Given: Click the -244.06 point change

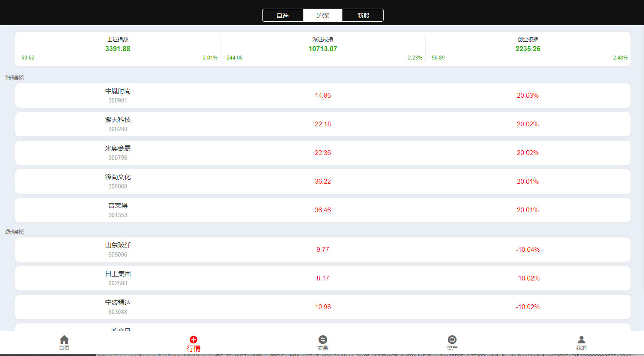Looking at the screenshot, I should tap(233, 58).
